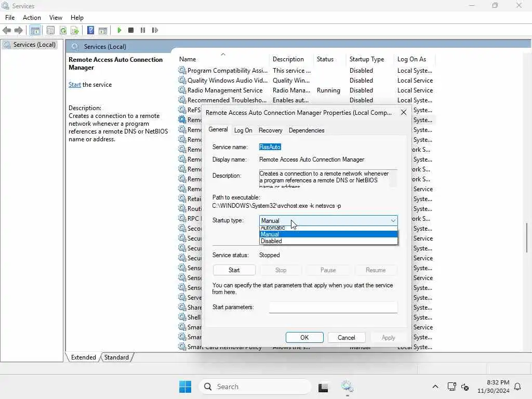Click gear icon beside the Shell row

(x=182, y=317)
